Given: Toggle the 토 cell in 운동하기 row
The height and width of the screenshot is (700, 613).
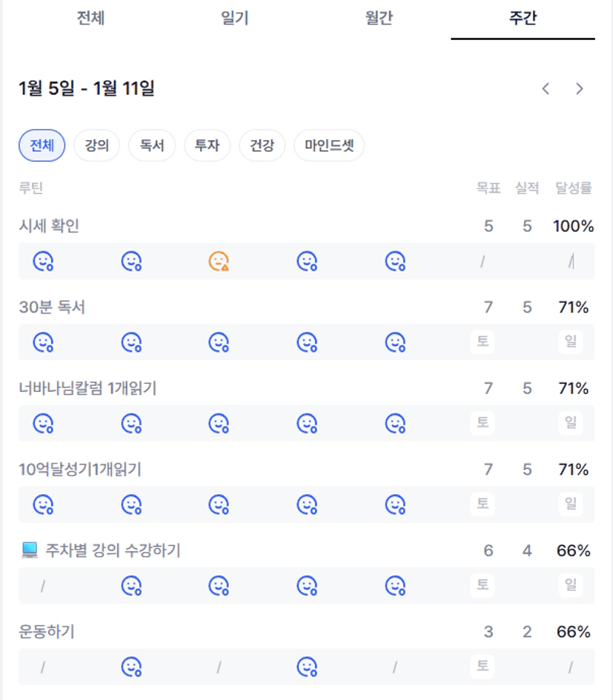Looking at the screenshot, I should [x=483, y=667].
